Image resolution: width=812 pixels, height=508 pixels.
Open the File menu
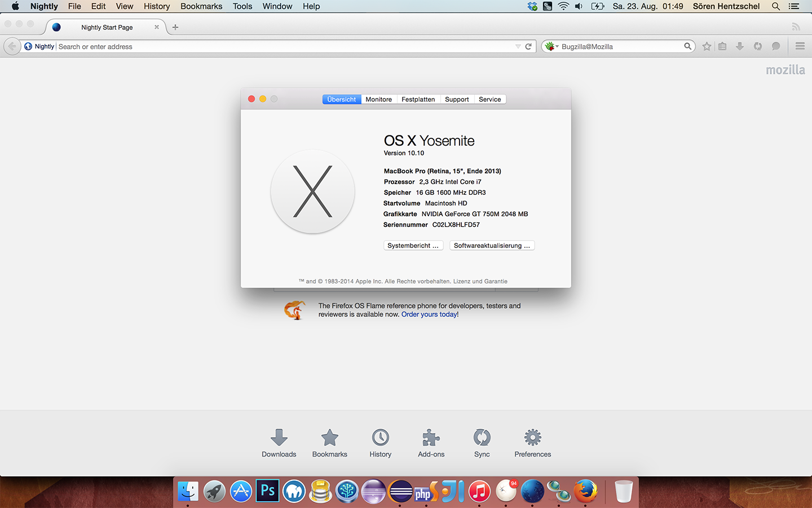pos(74,6)
